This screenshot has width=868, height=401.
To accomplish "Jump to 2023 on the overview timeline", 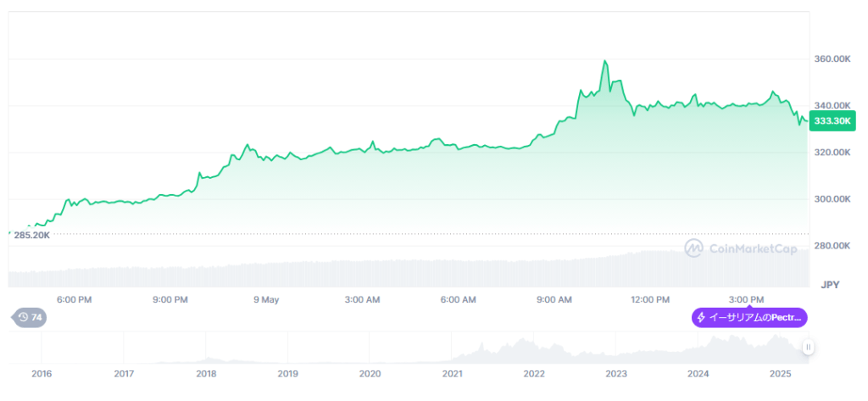I will pos(616,373).
